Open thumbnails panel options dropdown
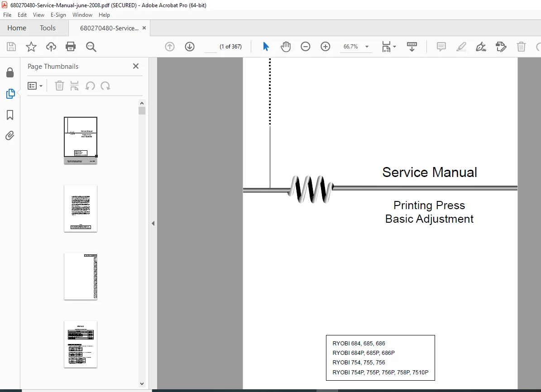Image resolution: width=541 pixels, height=392 pixels. (x=35, y=86)
